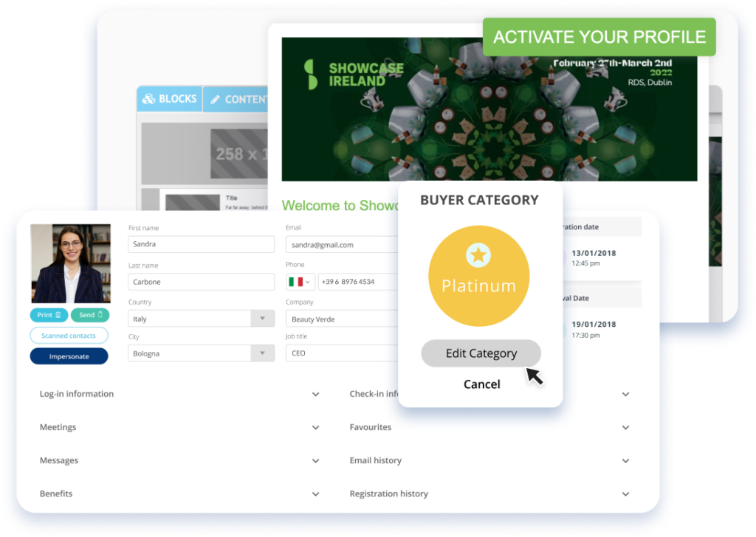Switch to the Content tab

coord(236,100)
